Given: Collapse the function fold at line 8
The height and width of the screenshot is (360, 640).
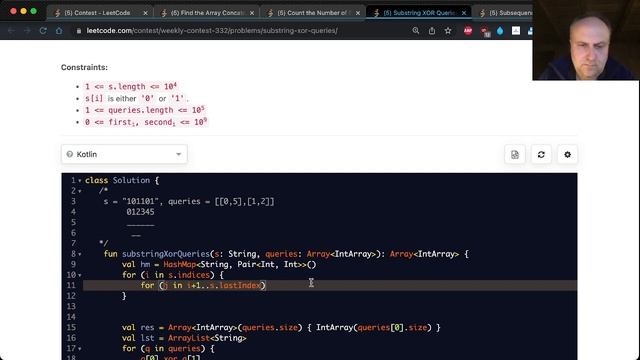Looking at the screenshot, I should tap(80, 254).
